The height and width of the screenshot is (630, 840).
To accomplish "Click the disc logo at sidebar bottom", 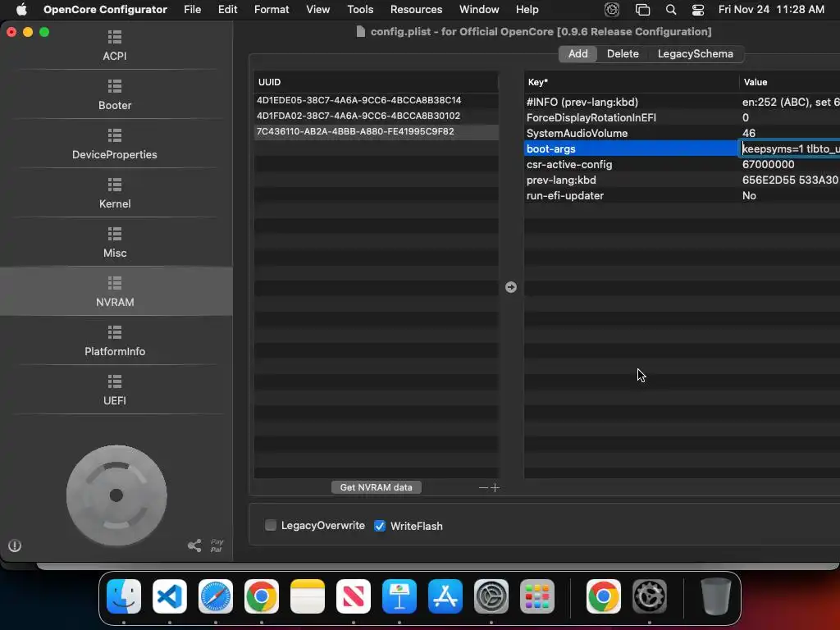I will (x=116, y=495).
